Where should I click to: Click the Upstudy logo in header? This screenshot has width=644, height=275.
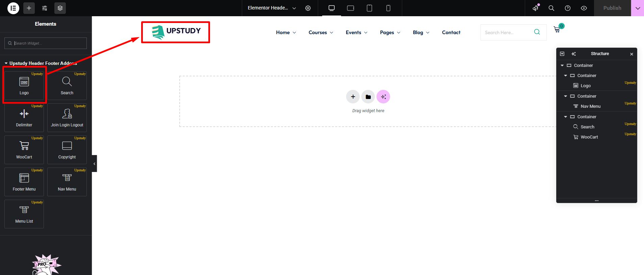click(176, 32)
